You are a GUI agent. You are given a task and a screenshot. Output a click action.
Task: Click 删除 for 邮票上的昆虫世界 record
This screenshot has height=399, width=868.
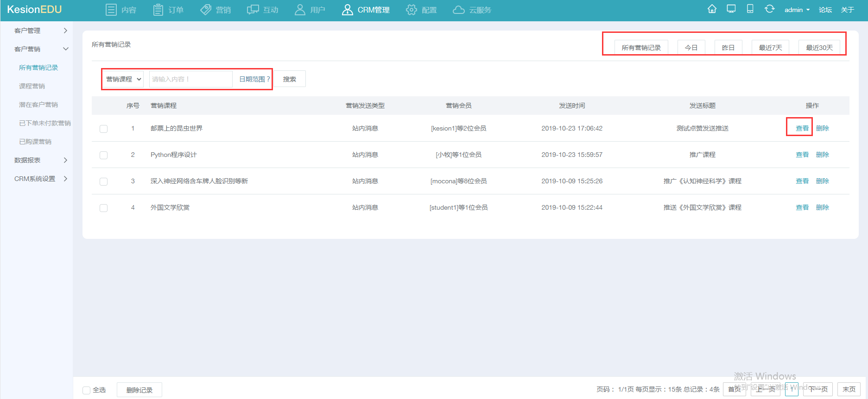click(x=823, y=128)
